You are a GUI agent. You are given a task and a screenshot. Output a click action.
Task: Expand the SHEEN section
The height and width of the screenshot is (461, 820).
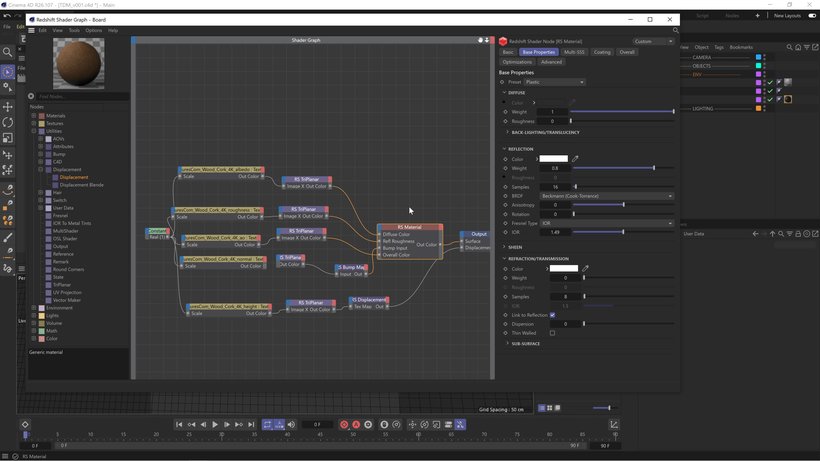505,247
